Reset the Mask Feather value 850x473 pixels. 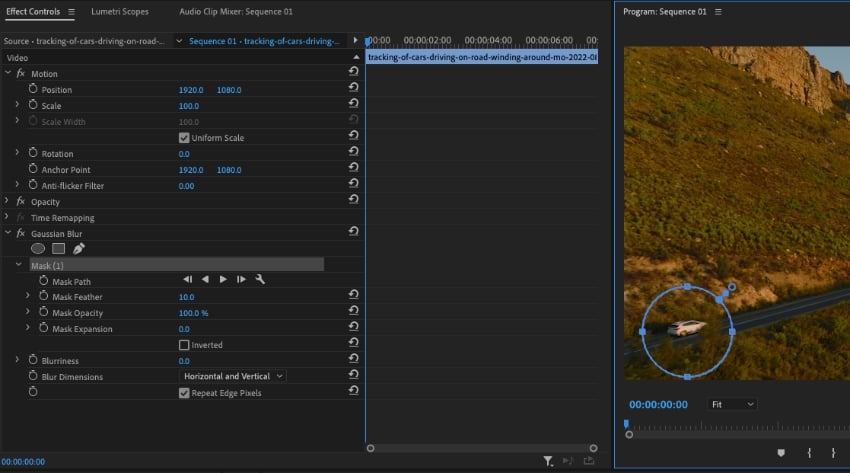pyautogui.click(x=353, y=294)
